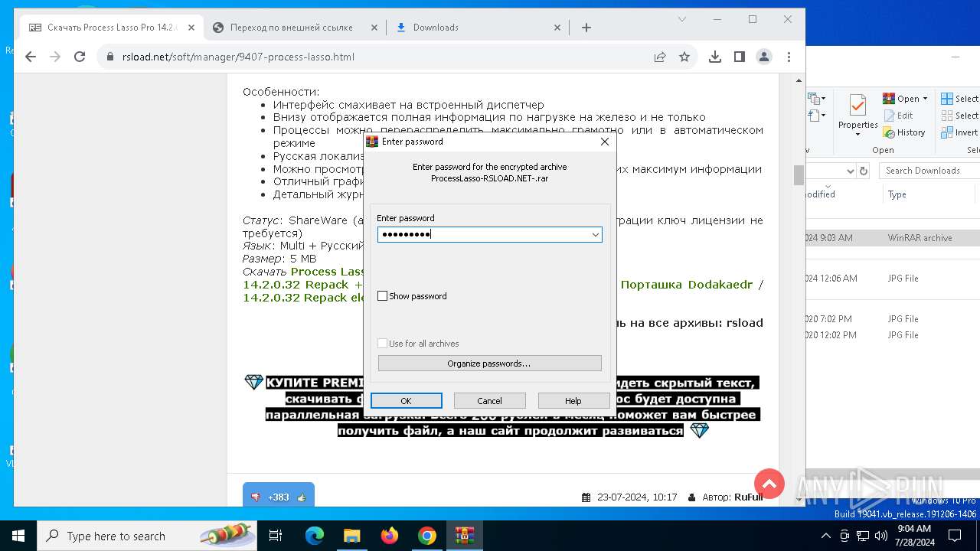The width and height of the screenshot is (980, 551).
Task: Open Chrome downloads tray icon
Action: (715, 57)
